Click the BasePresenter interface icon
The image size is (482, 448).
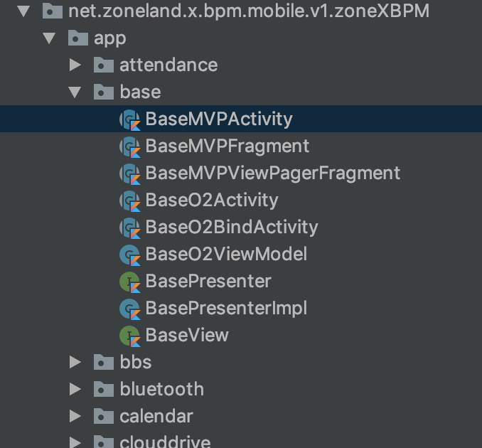click(130, 282)
